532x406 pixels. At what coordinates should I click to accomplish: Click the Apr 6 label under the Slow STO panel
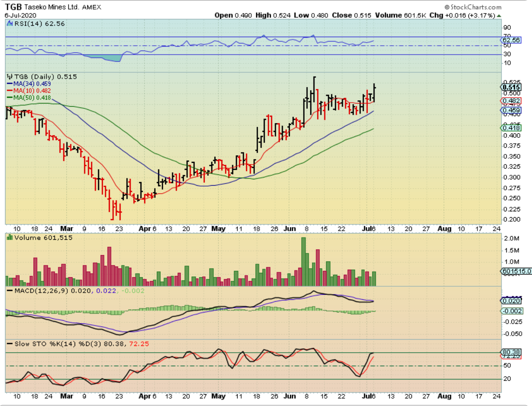click(x=147, y=396)
